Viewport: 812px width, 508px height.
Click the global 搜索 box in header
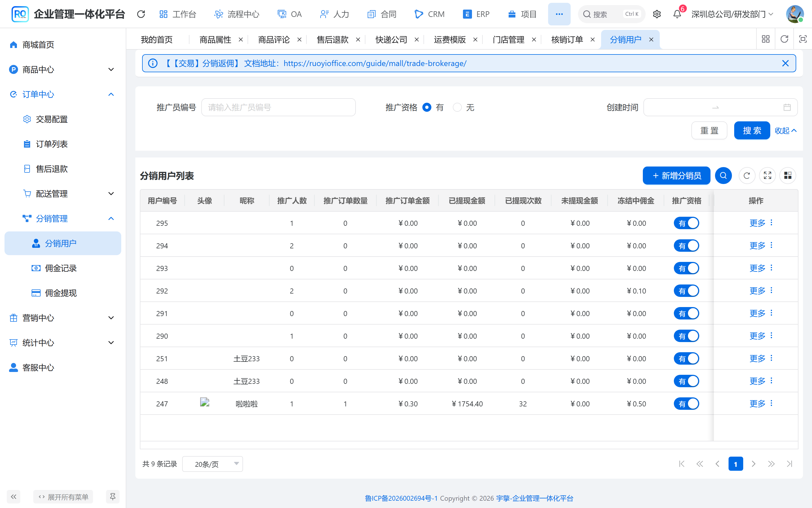(611, 14)
